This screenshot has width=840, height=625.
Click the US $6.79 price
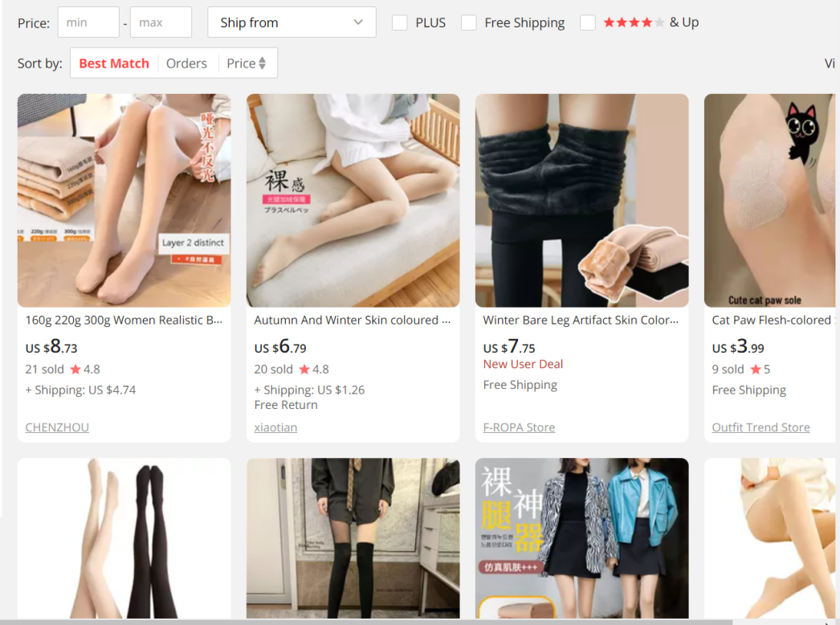(280, 347)
